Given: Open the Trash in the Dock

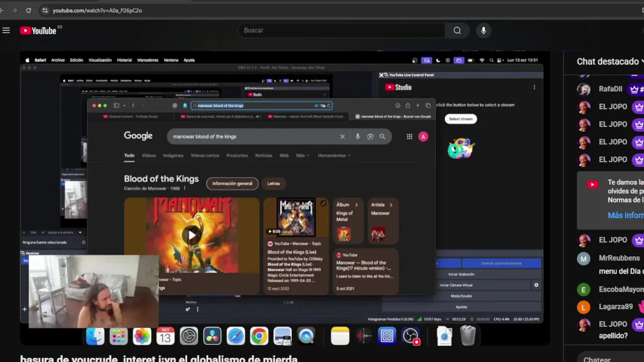Looking at the screenshot, I should 468,336.
